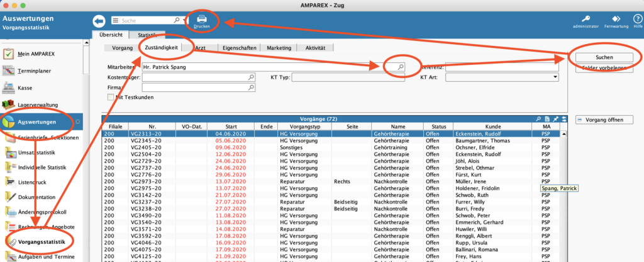Open the KT Art dropdown
The height and width of the screenshot is (262, 644).
tap(555, 77)
